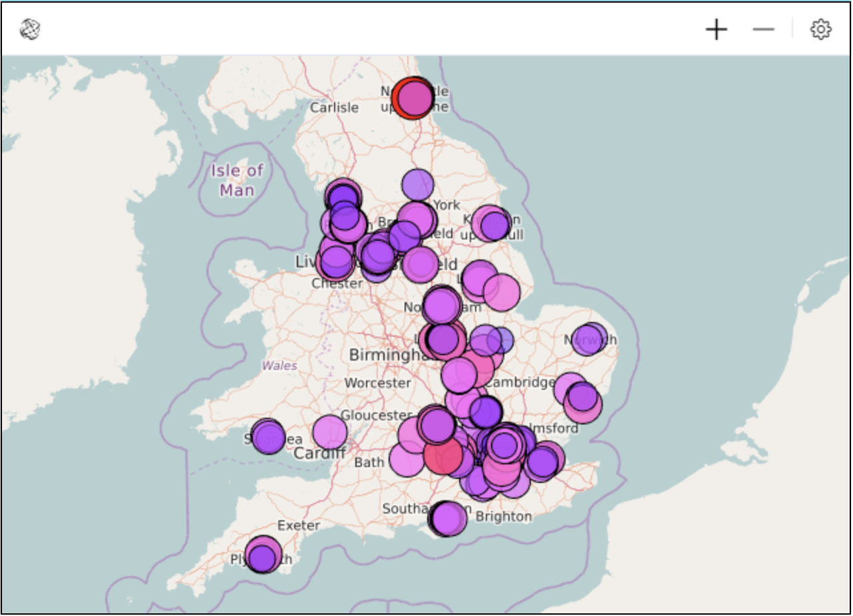
Task: Zoom out with the minus icon
Action: coord(763,29)
